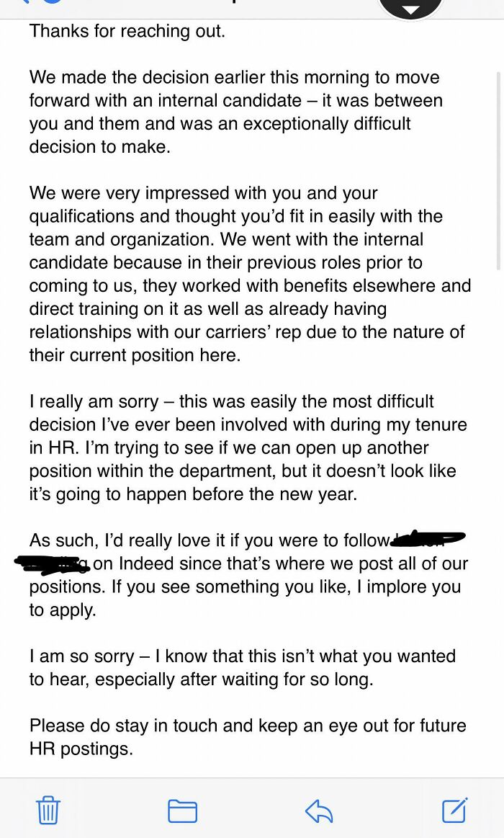
Task: Tap the blue circle beside the back chevron
Action: (53, 2)
